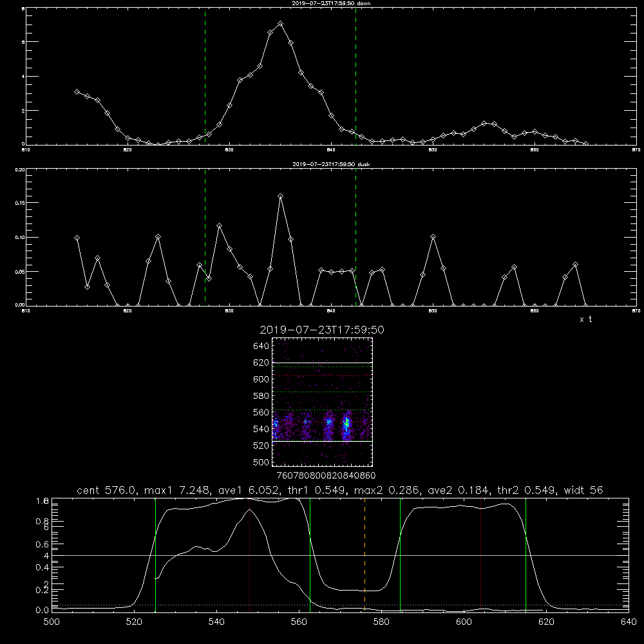Click the brightest green-yellow spot in the heatmap
Screen dimensions: 644x644
(347, 422)
